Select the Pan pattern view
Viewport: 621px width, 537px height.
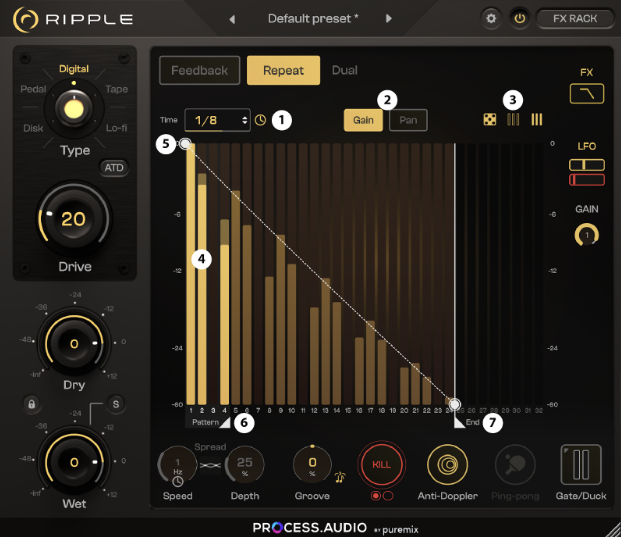(408, 120)
